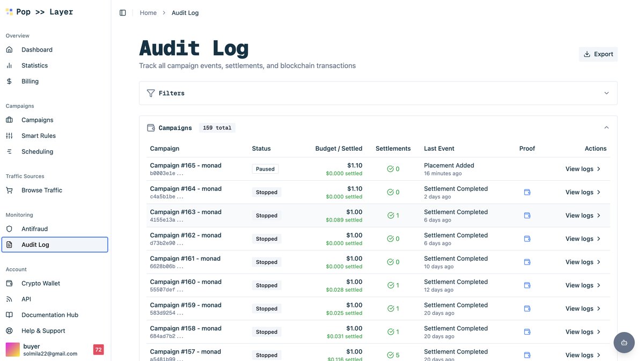Click the Smart Rules icon
644x361 pixels.
click(9, 135)
